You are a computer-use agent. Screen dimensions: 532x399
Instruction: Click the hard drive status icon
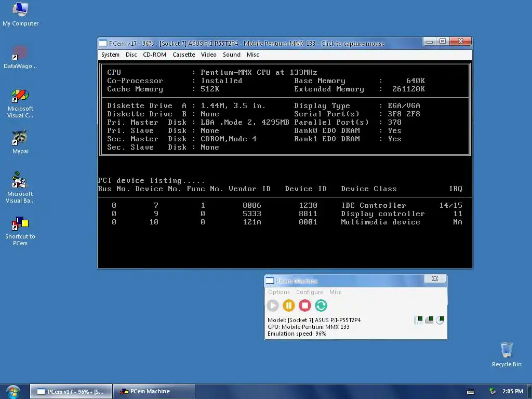click(429, 320)
